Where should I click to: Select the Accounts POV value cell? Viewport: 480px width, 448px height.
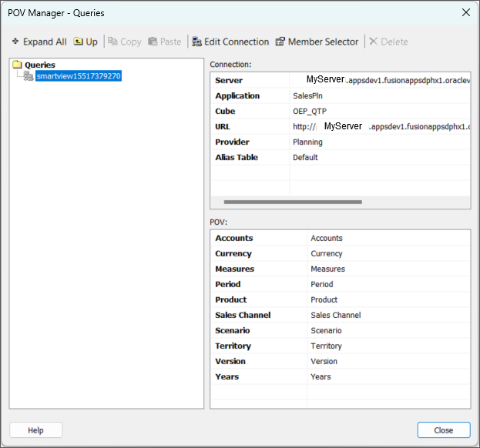389,238
